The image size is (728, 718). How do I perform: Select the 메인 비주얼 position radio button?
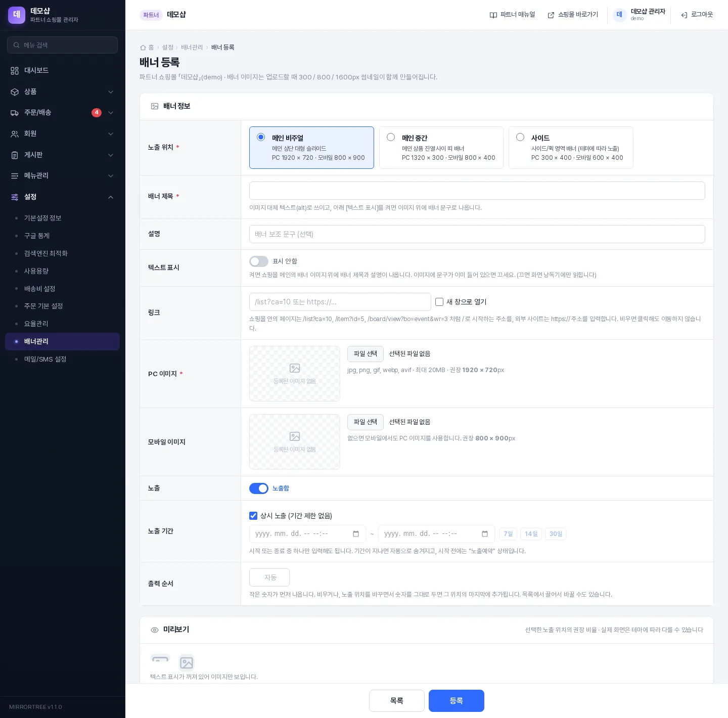(261, 137)
